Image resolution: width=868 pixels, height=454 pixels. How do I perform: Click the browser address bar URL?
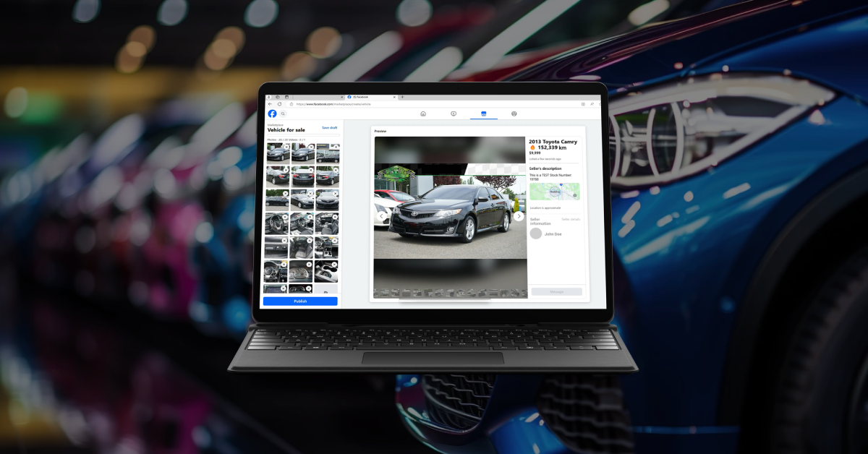coord(333,104)
